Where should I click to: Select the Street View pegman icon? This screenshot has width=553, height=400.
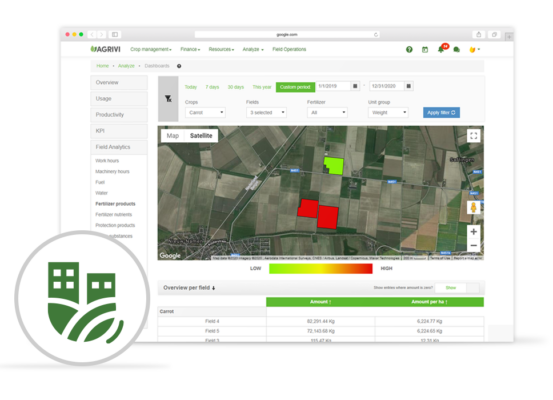(474, 207)
